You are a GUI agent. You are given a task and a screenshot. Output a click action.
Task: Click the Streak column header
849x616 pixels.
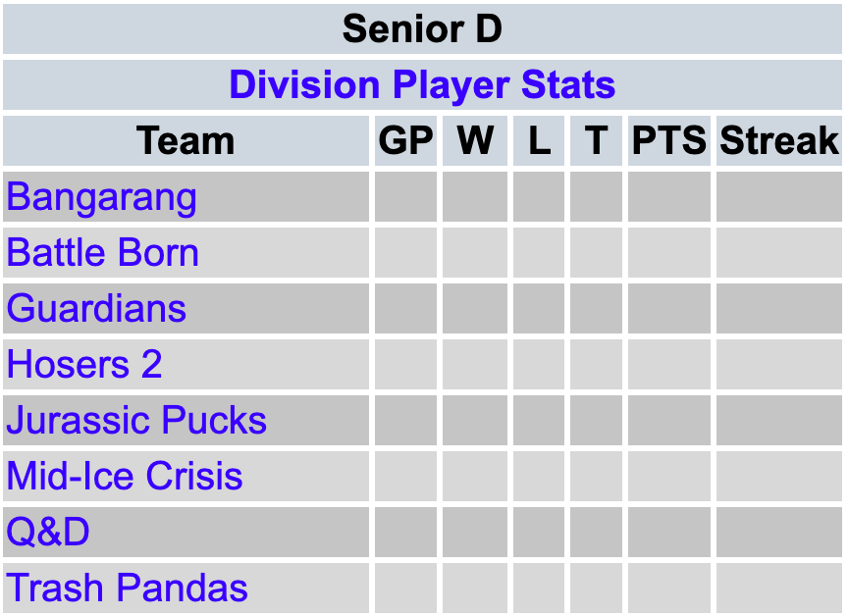(x=779, y=141)
